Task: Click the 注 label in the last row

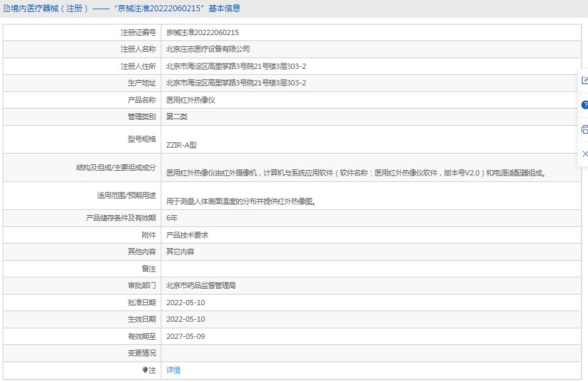Action: pos(152,370)
